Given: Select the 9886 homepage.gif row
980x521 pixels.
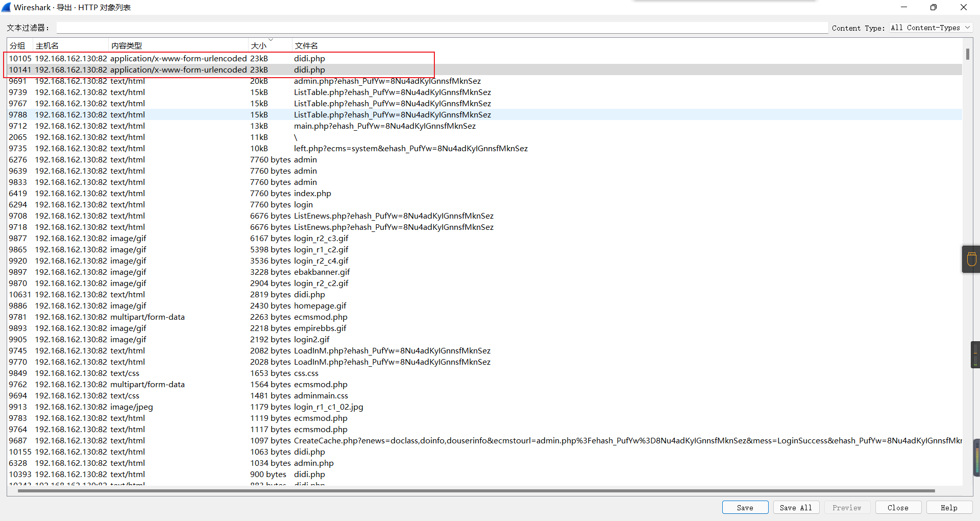Looking at the screenshot, I should [x=484, y=306].
